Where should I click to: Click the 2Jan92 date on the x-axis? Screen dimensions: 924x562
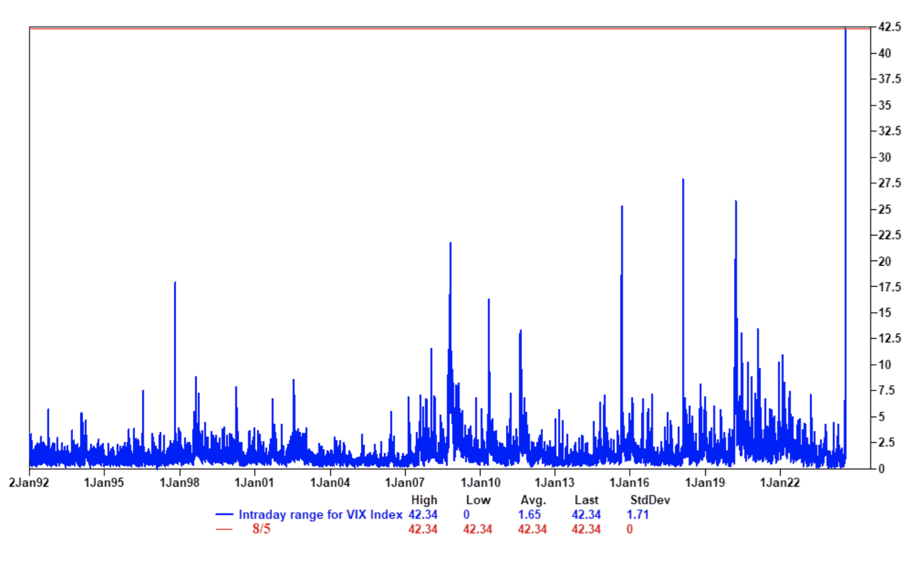[29, 483]
